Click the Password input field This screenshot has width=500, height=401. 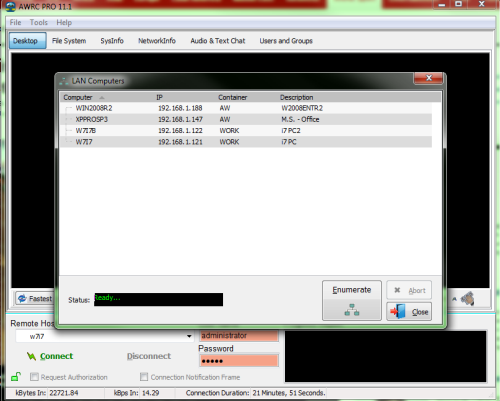(239, 361)
